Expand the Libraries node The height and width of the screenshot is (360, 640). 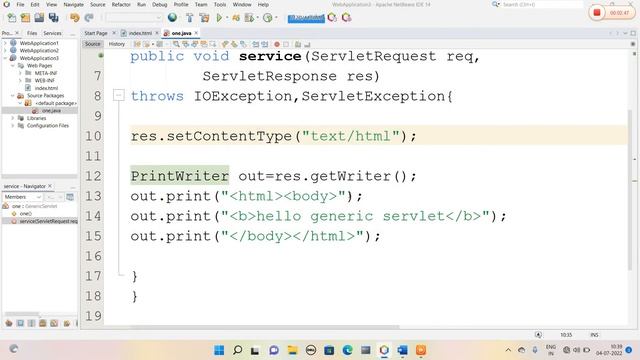coord(13,118)
